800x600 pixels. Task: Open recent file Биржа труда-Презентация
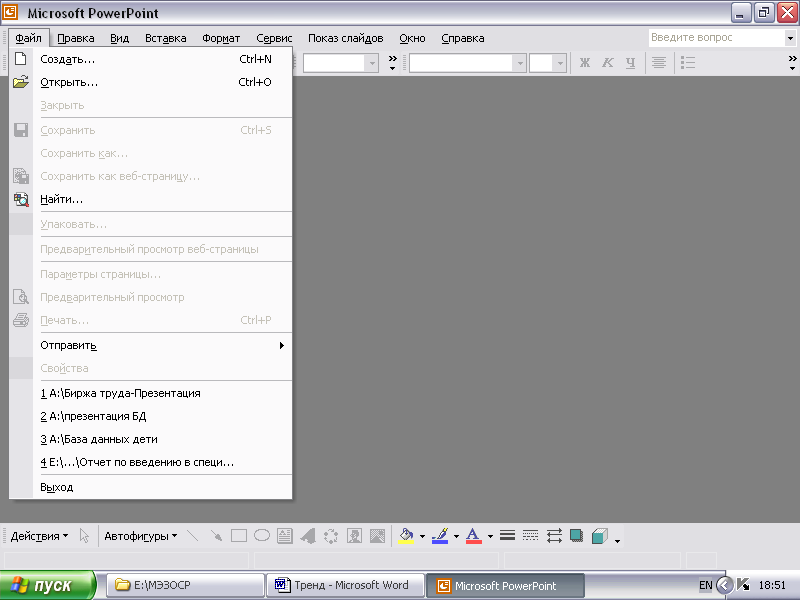click(x=151, y=393)
